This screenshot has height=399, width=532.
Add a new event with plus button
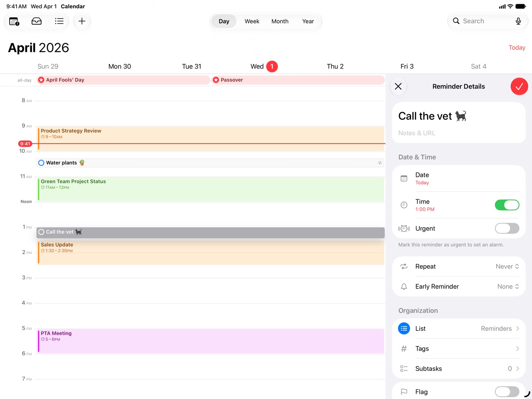[82, 21]
